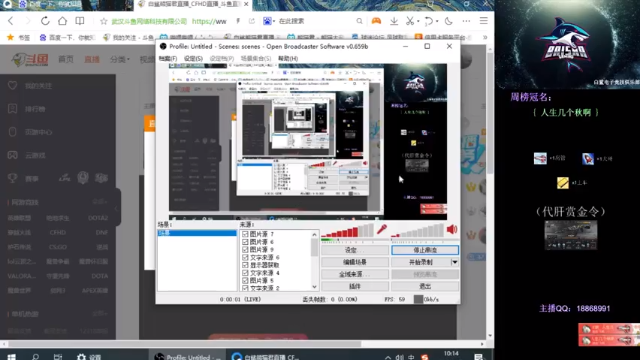Click the 停止串流 button
This screenshot has height=360, width=640.
click(425, 250)
